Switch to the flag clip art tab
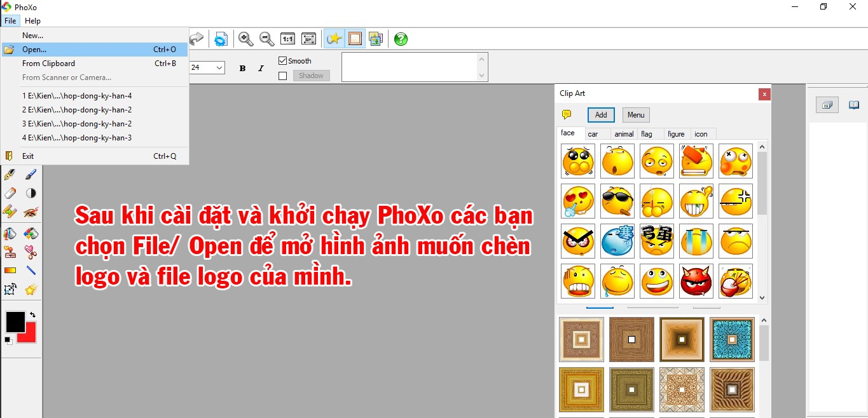The height and width of the screenshot is (418, 868). 651,134
